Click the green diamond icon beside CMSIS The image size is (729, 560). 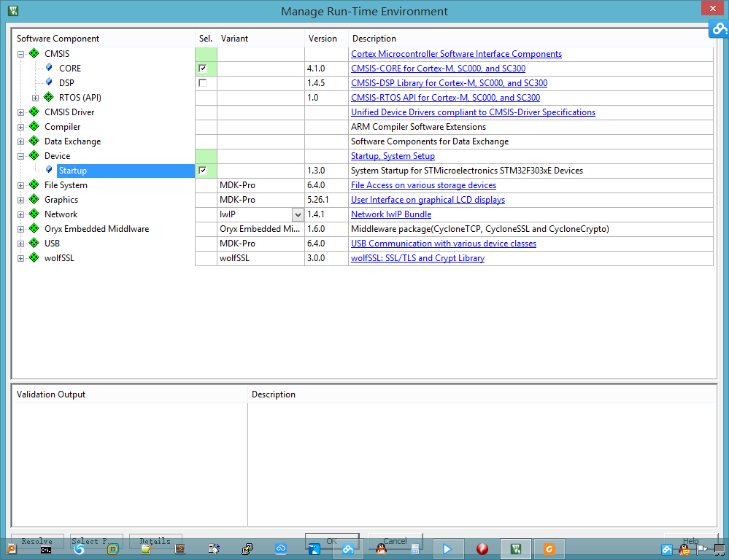pos(34,53)
